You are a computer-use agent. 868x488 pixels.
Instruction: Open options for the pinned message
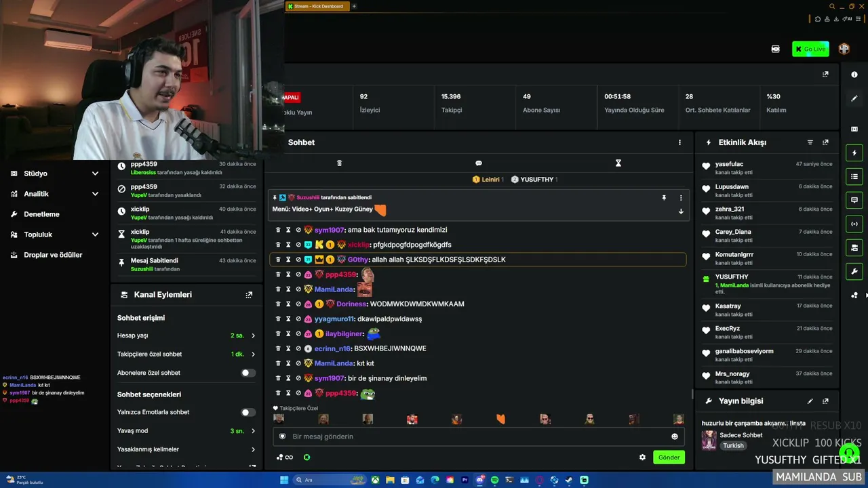click(x=681, y=198)
